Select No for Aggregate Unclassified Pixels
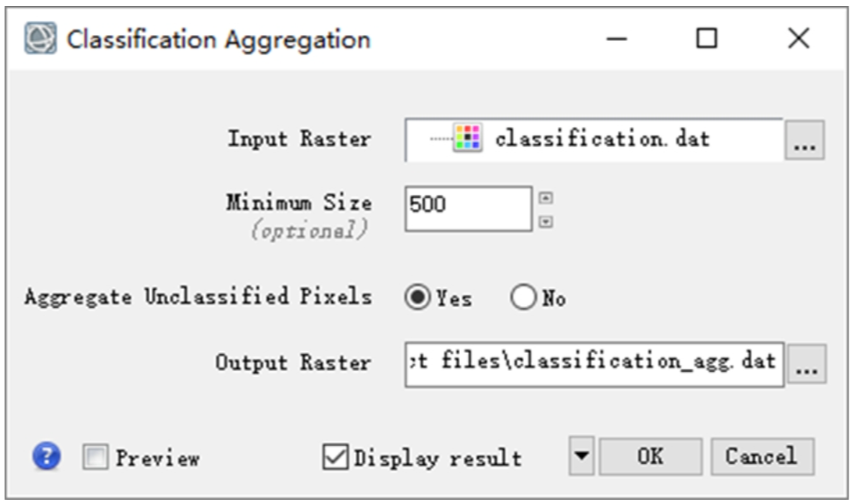Screen dimensions: 851x504 pos(522,298)
